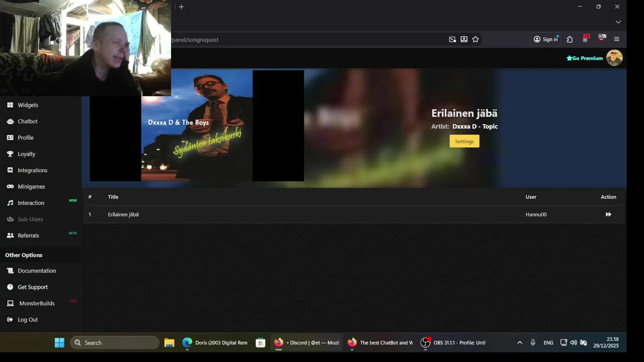The height and width of the screenshot is (362, 644).
Task: Select the Sub-Users sidebar entry
Action: [x=30, y=219]
